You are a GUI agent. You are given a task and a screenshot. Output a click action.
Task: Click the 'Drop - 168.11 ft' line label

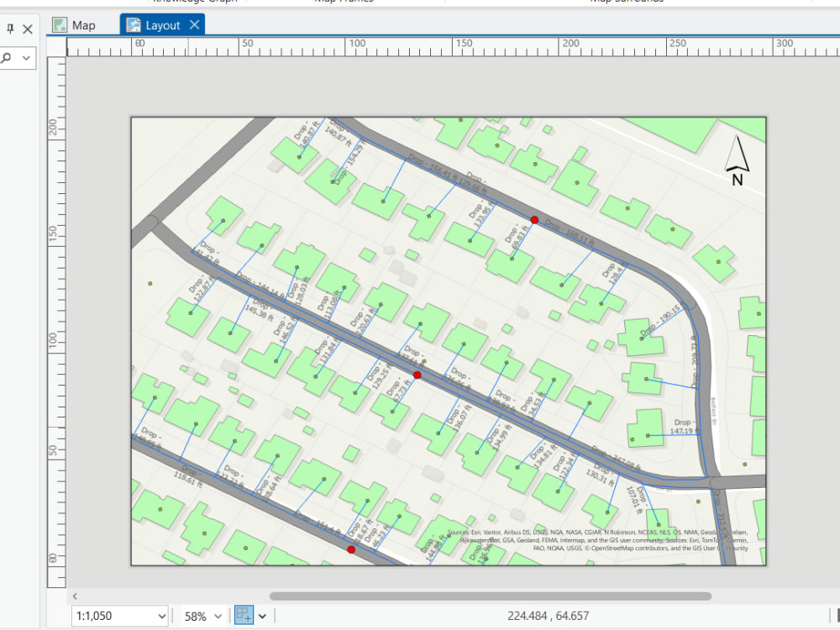570,233
